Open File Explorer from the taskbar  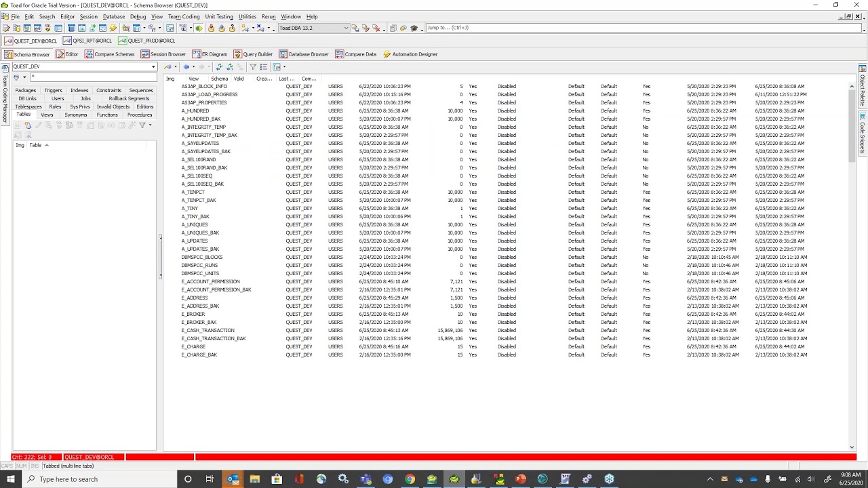[254, 479]
